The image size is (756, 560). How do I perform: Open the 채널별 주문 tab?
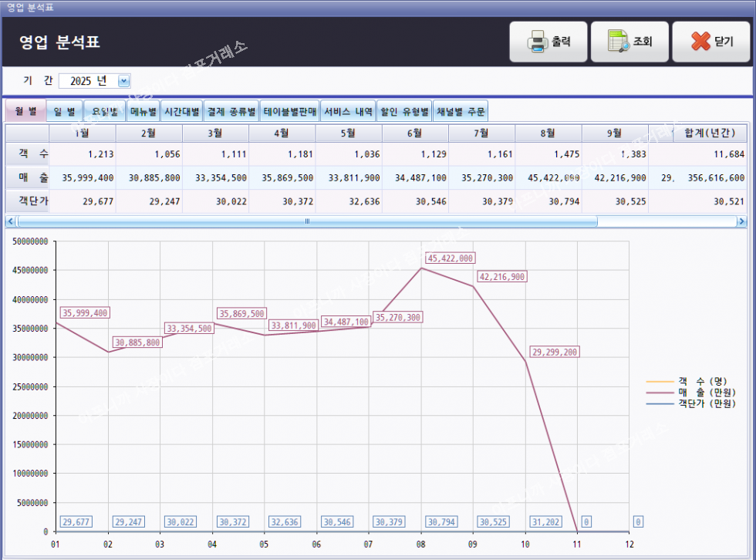point(461,111)
